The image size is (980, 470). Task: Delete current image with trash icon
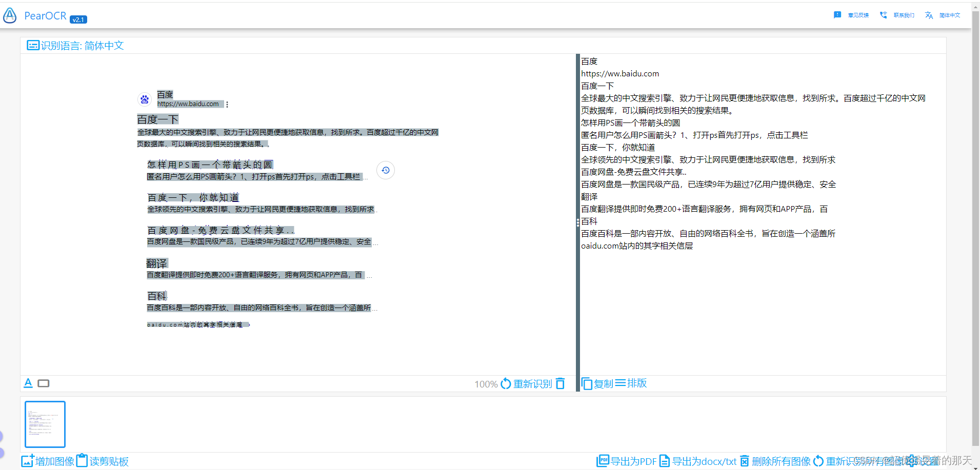pos(561,383)
